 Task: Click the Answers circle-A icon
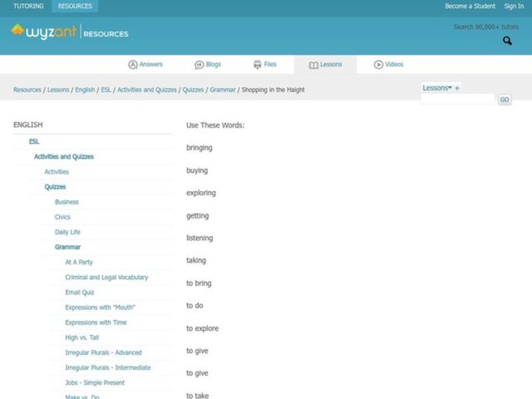tap(133, 64)
